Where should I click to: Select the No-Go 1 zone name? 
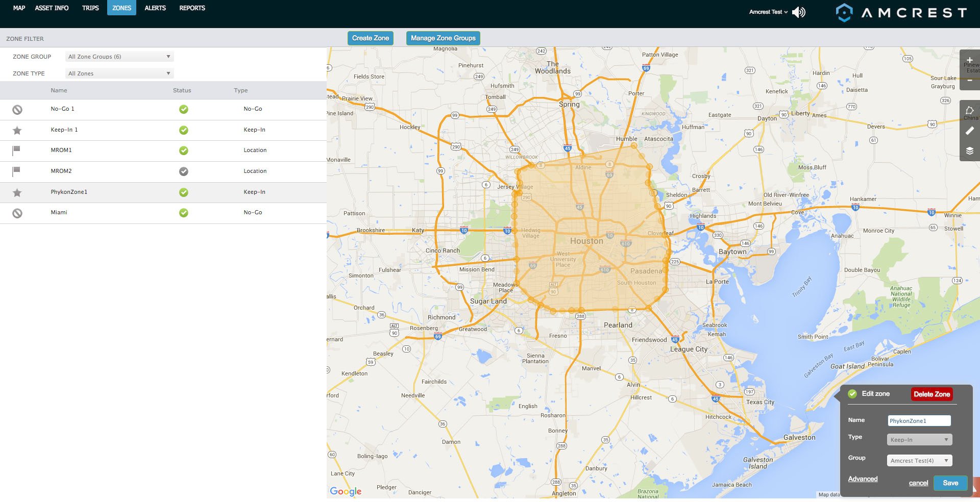click(x=62, y=109)
